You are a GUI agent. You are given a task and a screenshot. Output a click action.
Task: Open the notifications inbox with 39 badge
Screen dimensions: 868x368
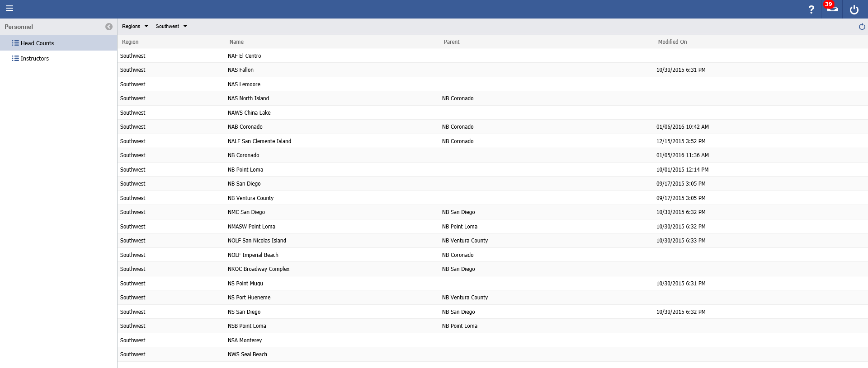pyautogui.click(x=832, y=9)
